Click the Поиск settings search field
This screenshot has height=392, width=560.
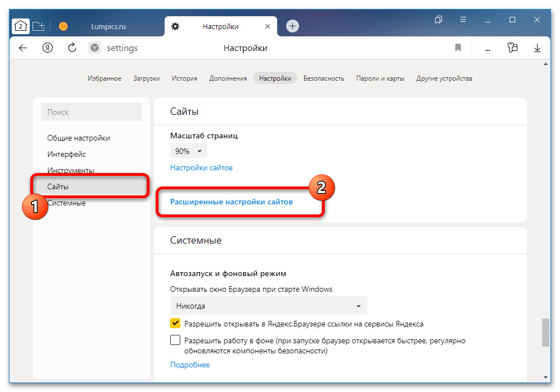click(91, 112)
